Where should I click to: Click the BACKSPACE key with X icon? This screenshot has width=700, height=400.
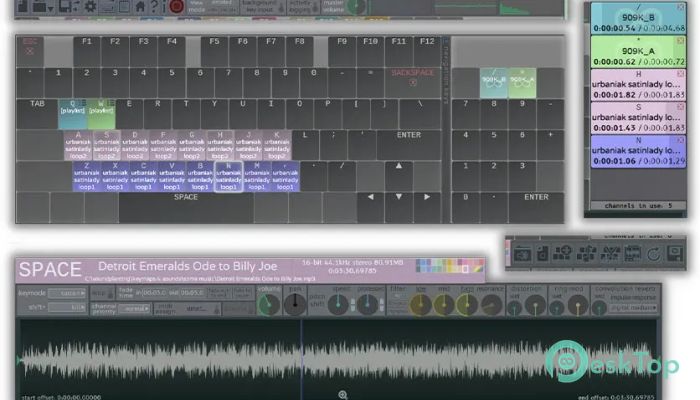(x=412, y=83)
